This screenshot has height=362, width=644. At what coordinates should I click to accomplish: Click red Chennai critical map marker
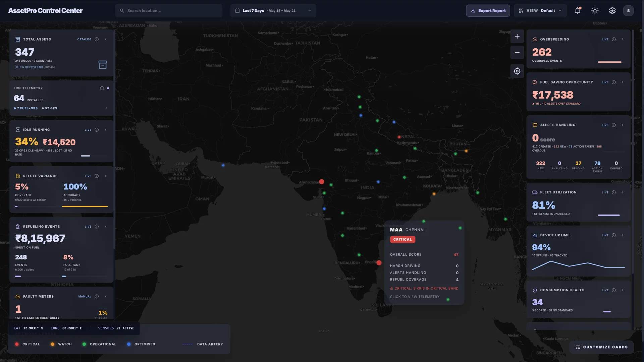click(x=379, y=263)
